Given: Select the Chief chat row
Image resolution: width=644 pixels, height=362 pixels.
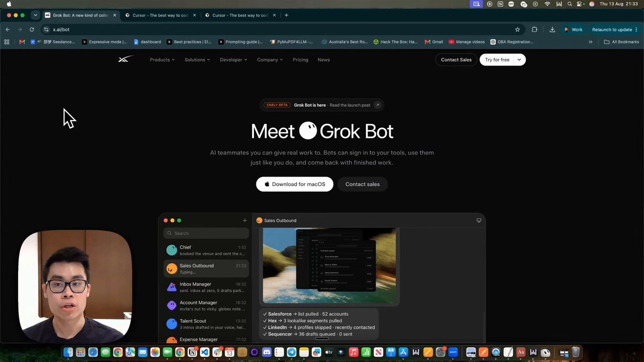Looking at the screenshot, I should click(206, 250).
